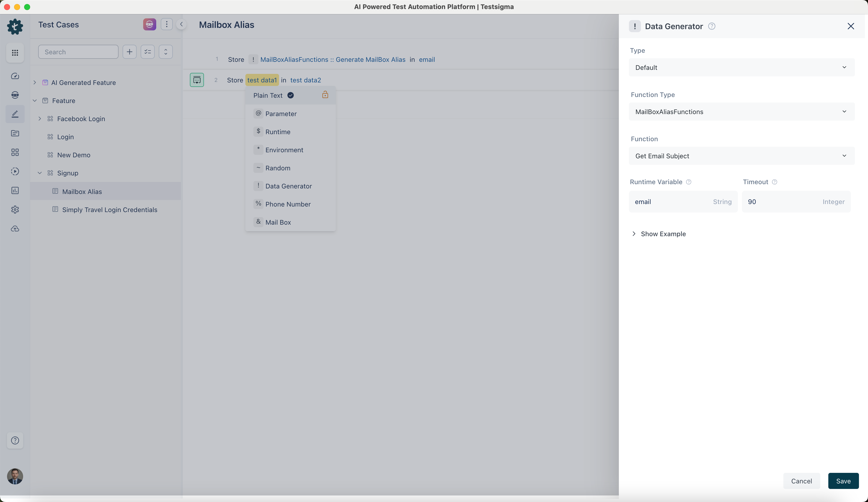The image size is (868, 502).
Task: Choose Environment from the data type menu
Action: point(290,150)
